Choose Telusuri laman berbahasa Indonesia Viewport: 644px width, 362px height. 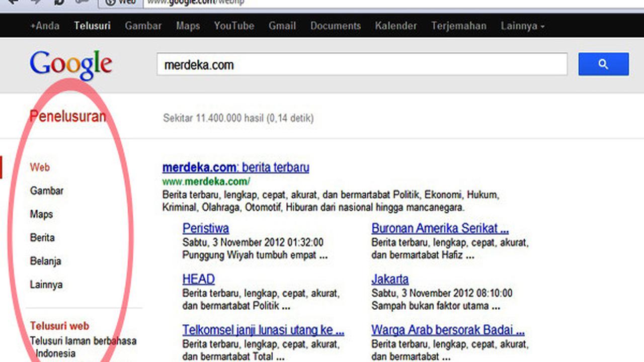click(83, 347)
